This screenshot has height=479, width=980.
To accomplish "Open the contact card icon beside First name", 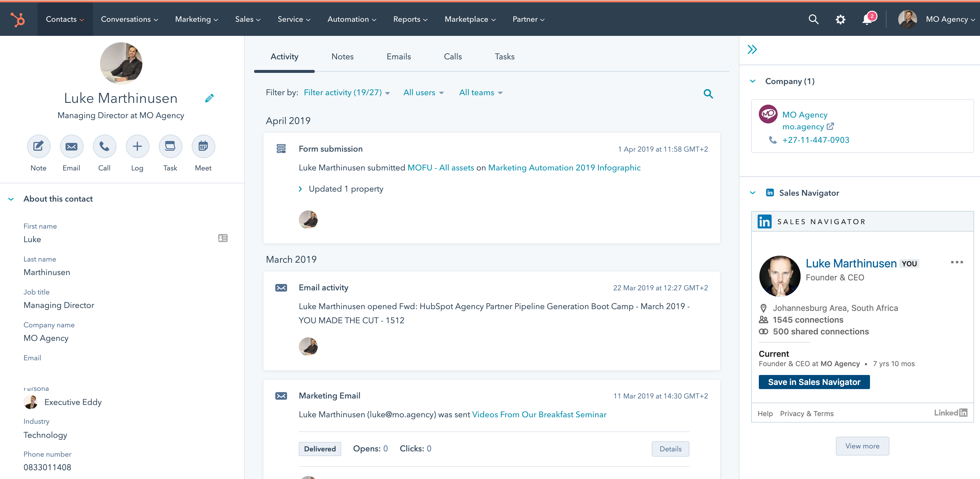I will click(223, 238).
